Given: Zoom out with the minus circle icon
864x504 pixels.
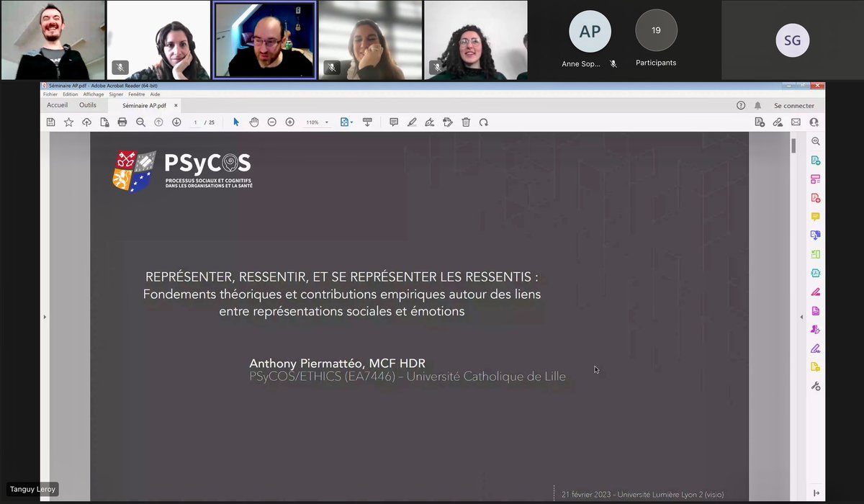Looking at the screenshot, I should click(272, 122).
